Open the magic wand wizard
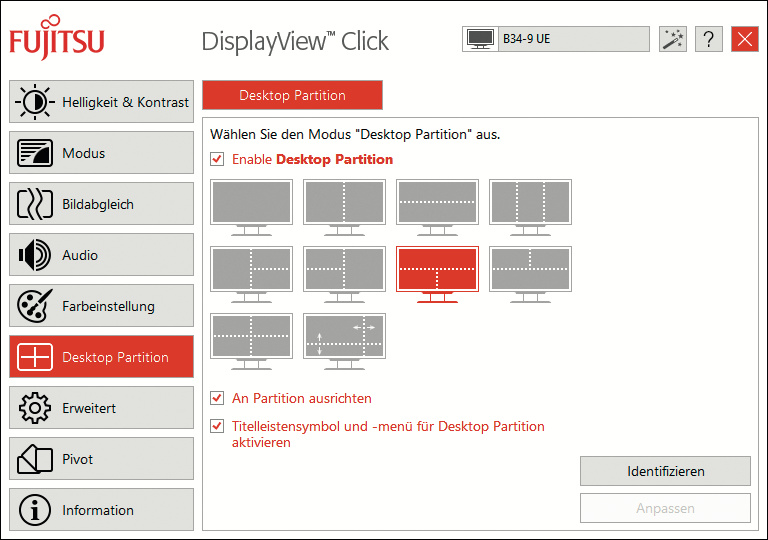The width and height of the screenshot is (768, 540). click(x=673, y=39)
